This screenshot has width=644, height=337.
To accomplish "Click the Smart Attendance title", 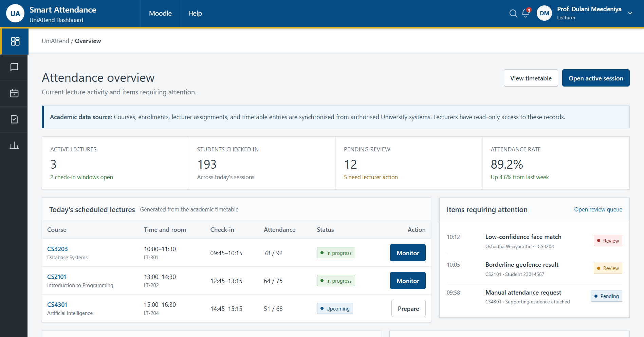I will 63,10.
